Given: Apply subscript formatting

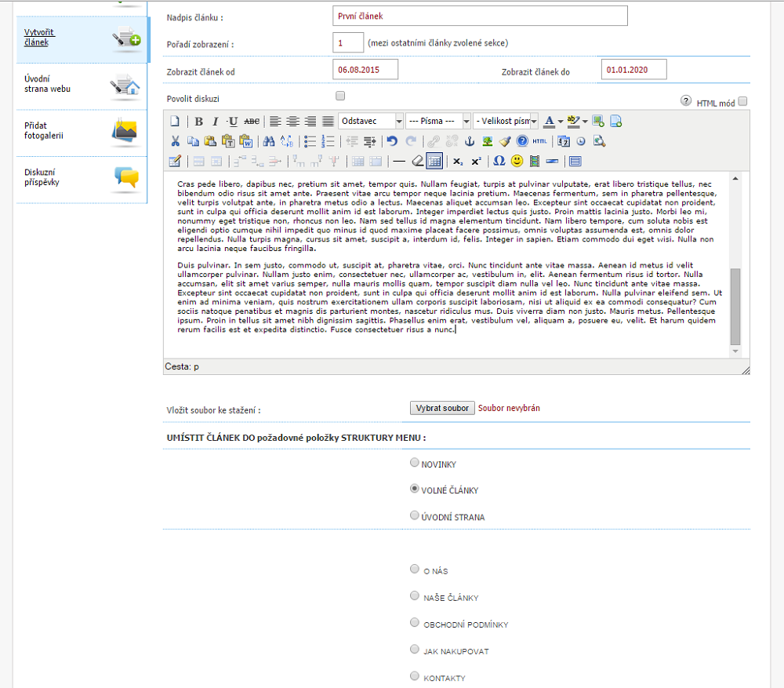Looking at the screenshot, I should click(458, 161).
